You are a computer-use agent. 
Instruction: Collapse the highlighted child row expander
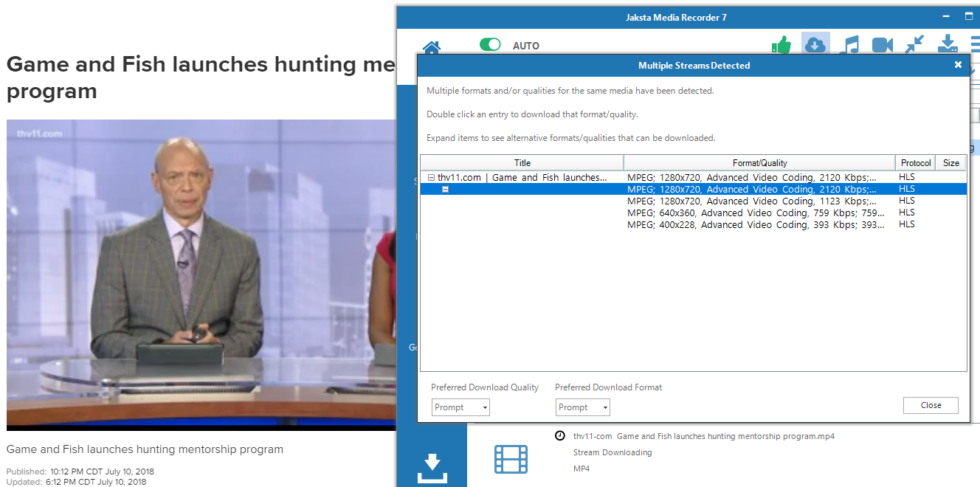click(x=445, y=190)
